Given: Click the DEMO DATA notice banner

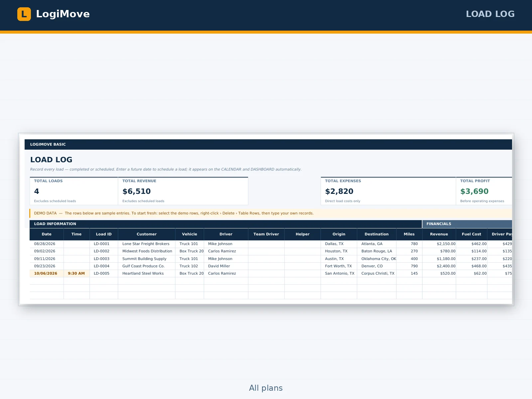Looking at the screenshot, I should [x=271, y=213].
